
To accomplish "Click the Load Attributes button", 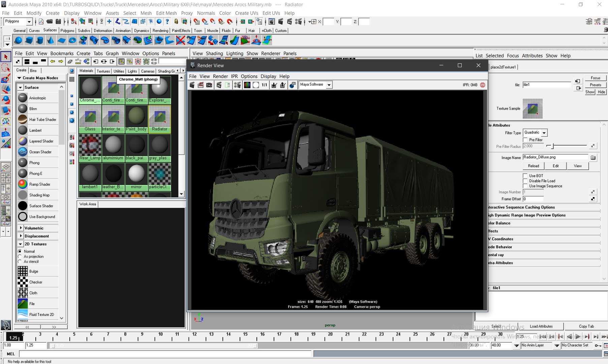I will tap(541, 326).
